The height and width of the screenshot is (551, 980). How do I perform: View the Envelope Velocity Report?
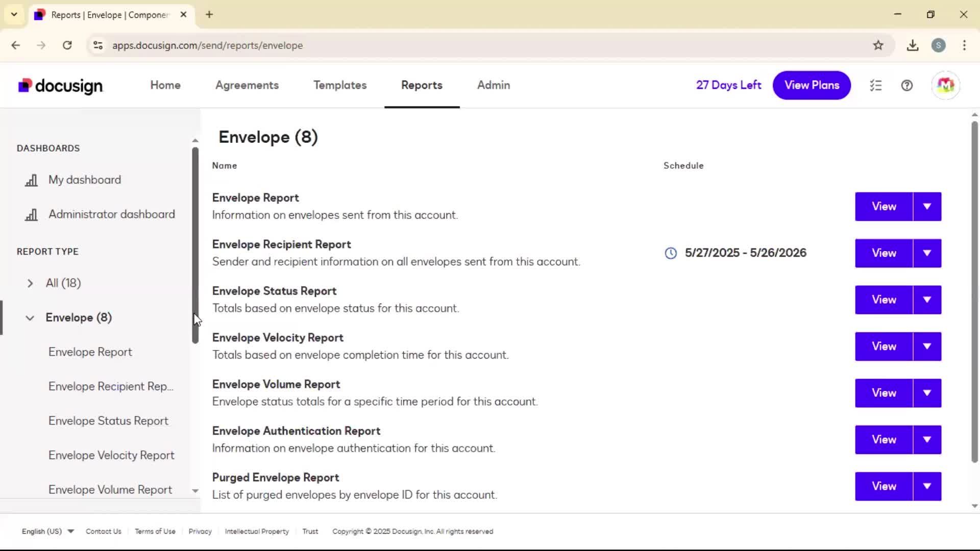(884, 346)
